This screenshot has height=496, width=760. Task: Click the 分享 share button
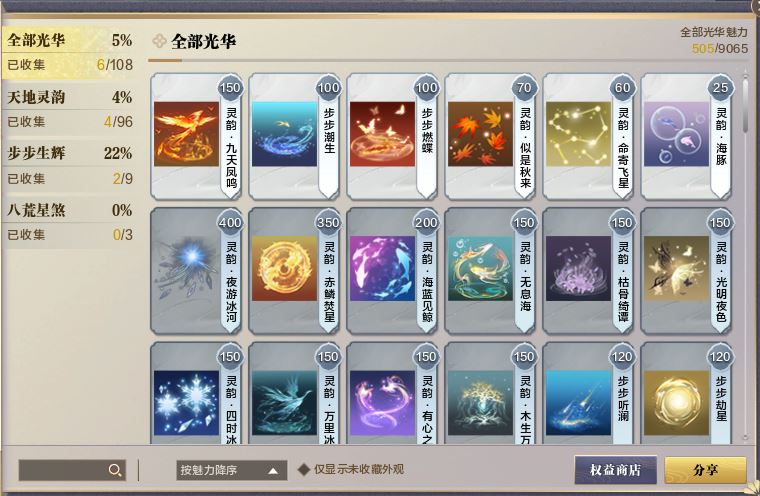[x=705, y=469]
